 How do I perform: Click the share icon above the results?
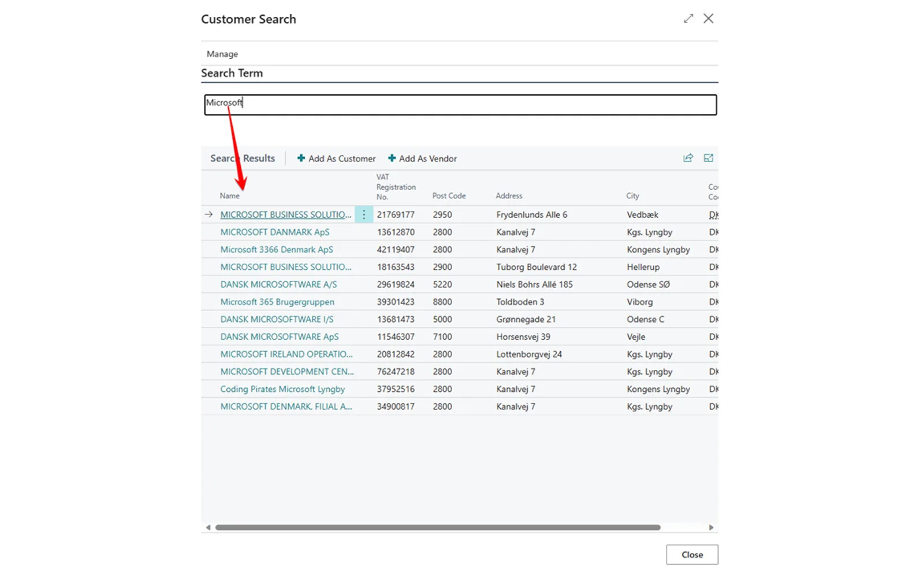click(688, 158)
